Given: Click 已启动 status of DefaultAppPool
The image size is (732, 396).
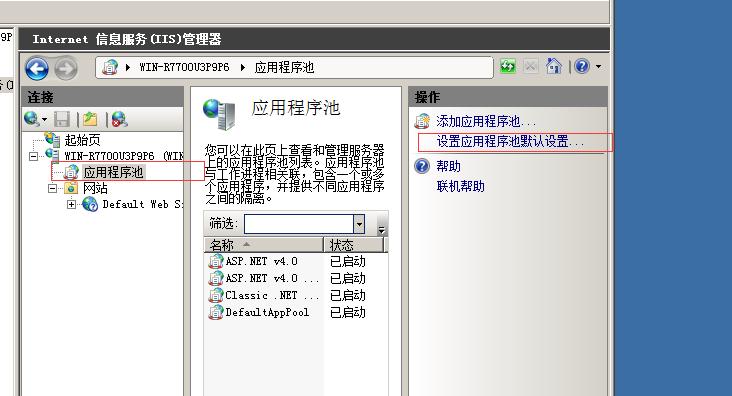Looking at the screenshot, I should [x=348, y=312].
